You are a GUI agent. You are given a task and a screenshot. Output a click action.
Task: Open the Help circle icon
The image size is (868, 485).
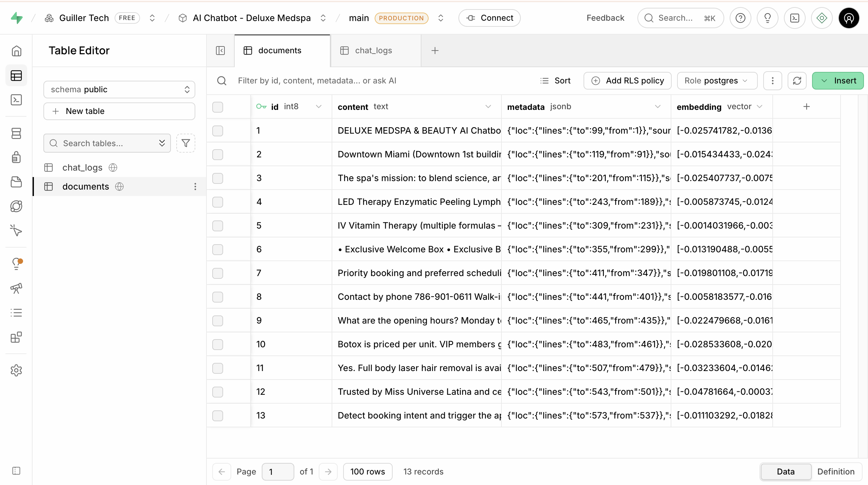[741, 18]
